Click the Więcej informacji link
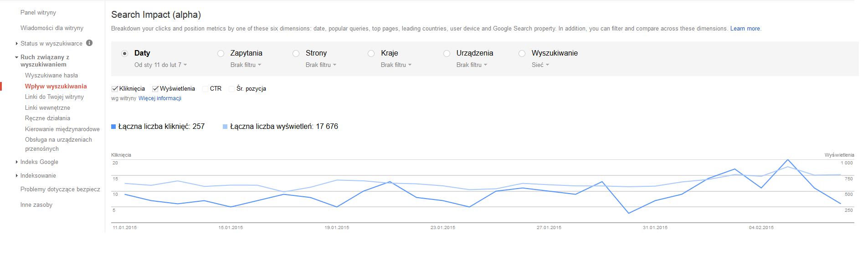Screen dimensions: 868x271 (160, 98)
